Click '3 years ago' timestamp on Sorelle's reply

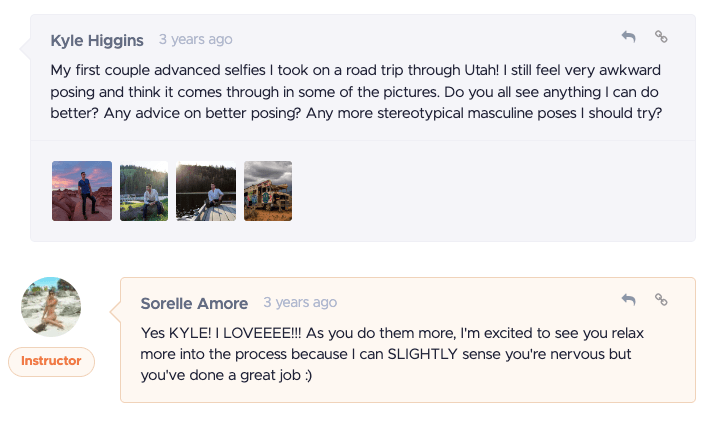pos(300,302)
